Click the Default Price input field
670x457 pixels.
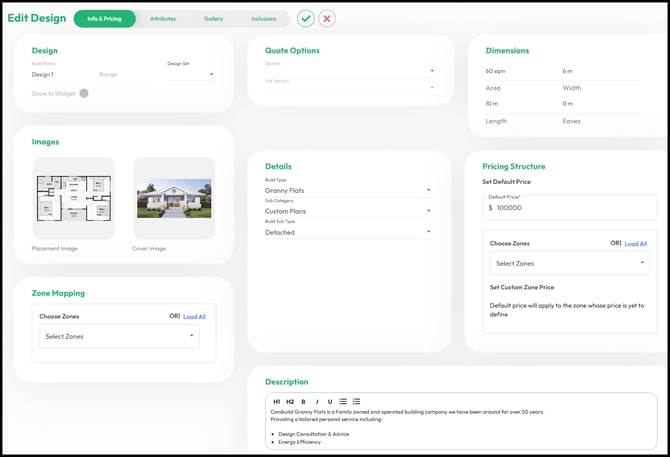tap(570, 208)
